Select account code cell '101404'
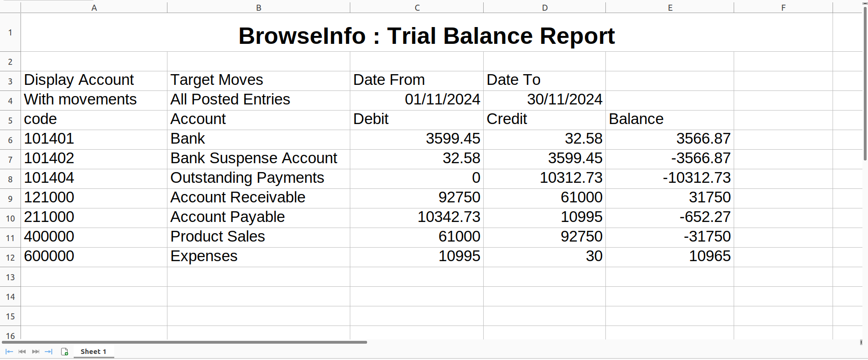Viewport: 868px width, 360px height. tap(94, 179)
